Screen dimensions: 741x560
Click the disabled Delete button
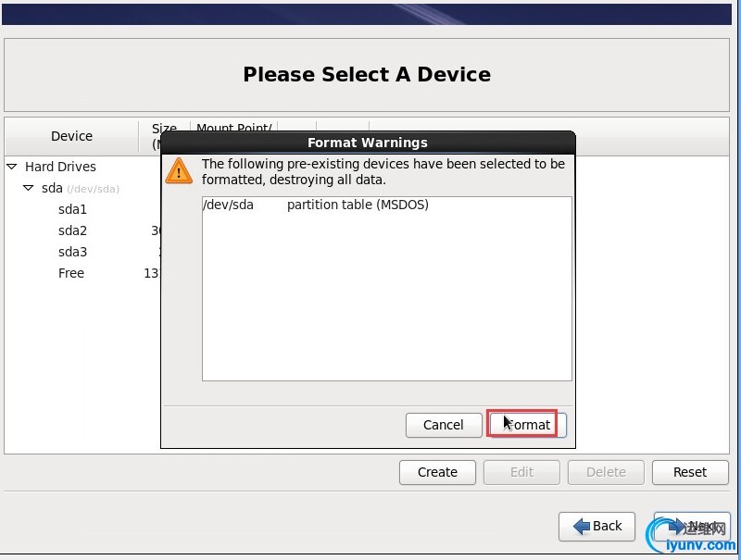click(x=606, y=472)
